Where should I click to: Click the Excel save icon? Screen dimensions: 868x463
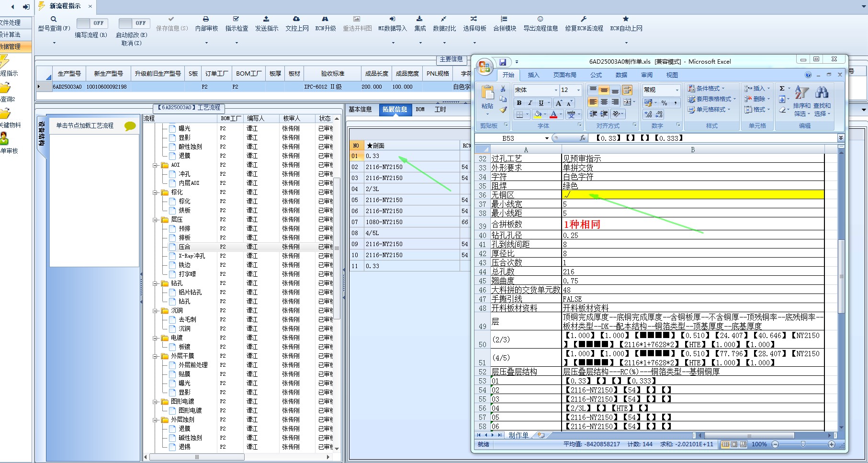pos(503,62)
